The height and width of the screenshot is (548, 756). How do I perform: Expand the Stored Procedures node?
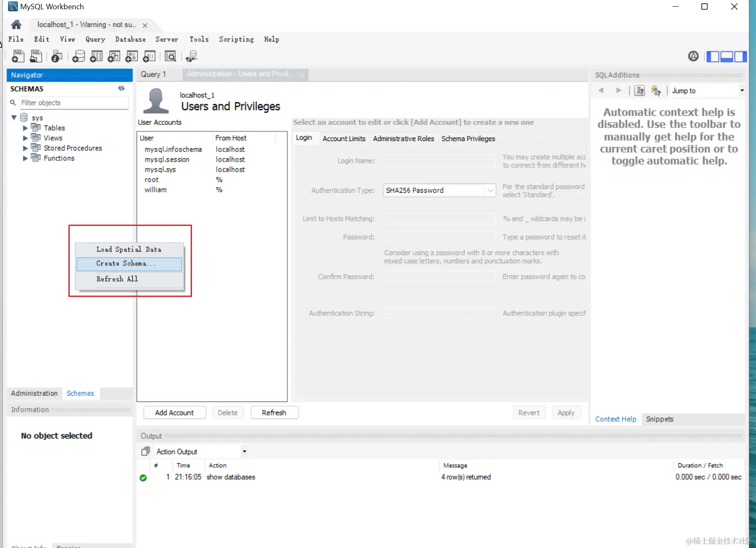25,148
